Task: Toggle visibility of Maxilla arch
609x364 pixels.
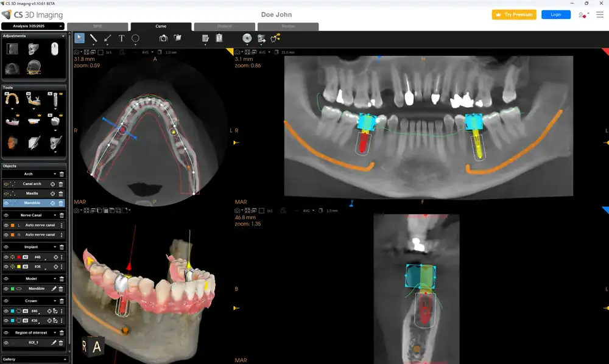Action: 6,193
